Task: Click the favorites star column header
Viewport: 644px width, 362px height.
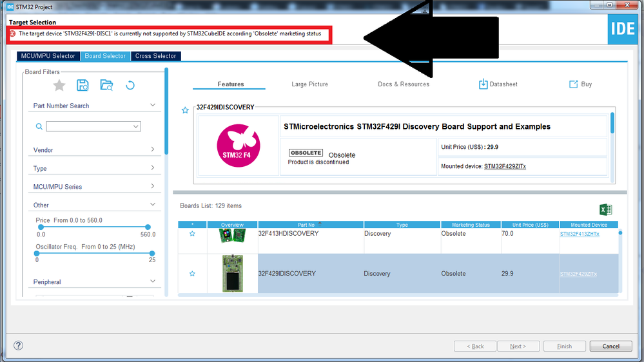Action: click(192, 225)
